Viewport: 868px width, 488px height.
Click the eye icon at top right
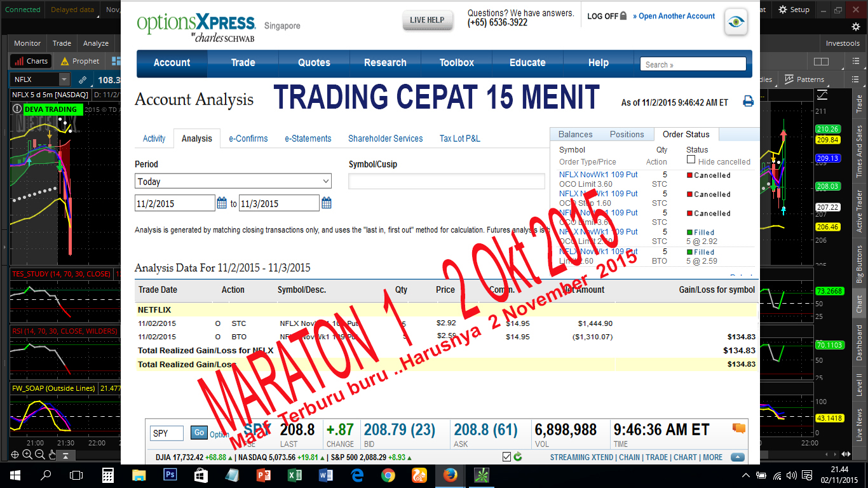pyautogui.click(x=736, y=22)
